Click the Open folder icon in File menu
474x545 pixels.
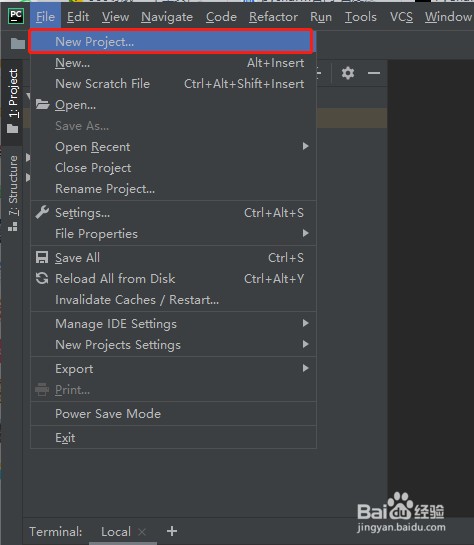click(x=42, y=104)
